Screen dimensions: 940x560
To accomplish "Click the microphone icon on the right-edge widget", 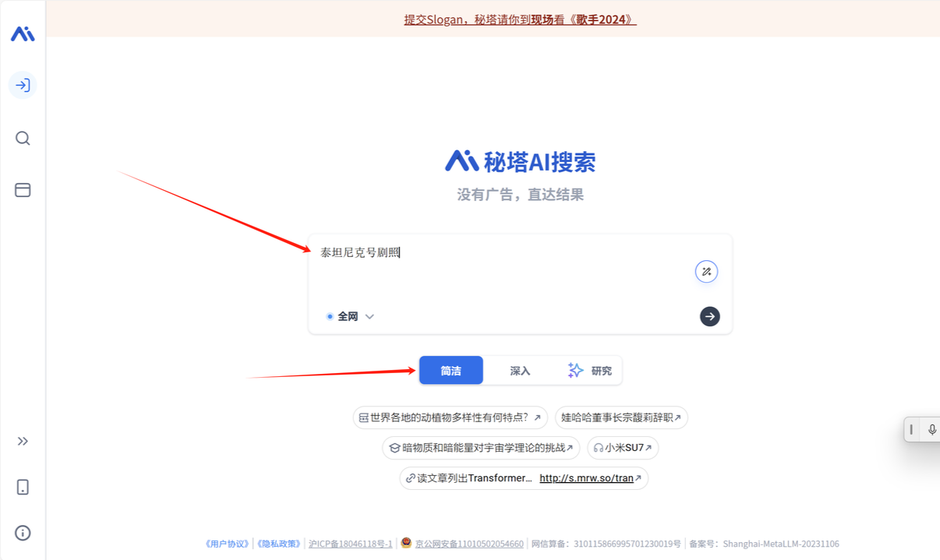I will [x=931, y=429].
